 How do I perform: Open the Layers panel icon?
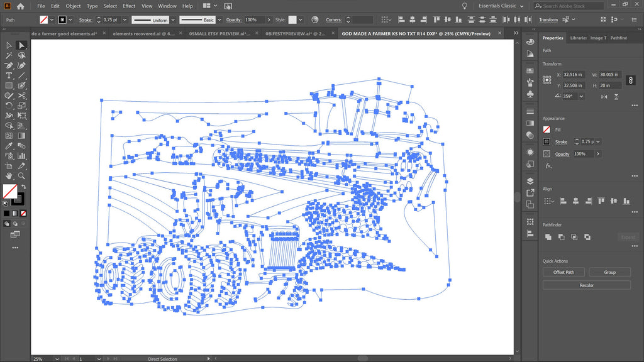(x=530, y=181)
